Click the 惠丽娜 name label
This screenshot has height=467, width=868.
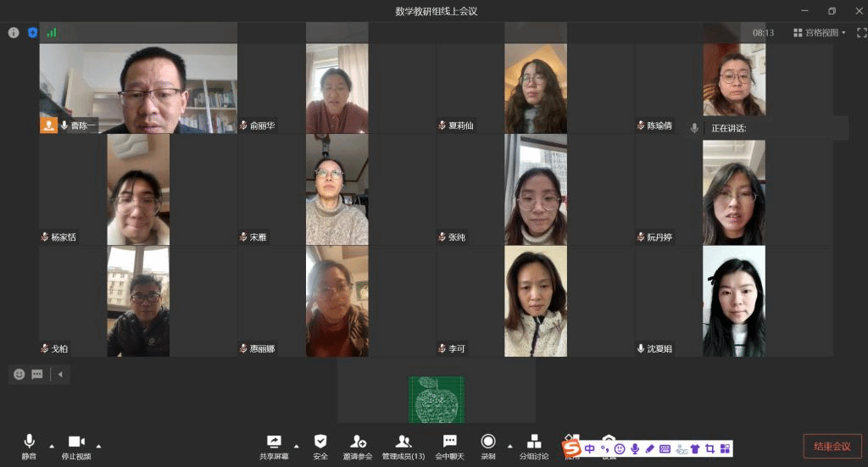pos(263,348)
